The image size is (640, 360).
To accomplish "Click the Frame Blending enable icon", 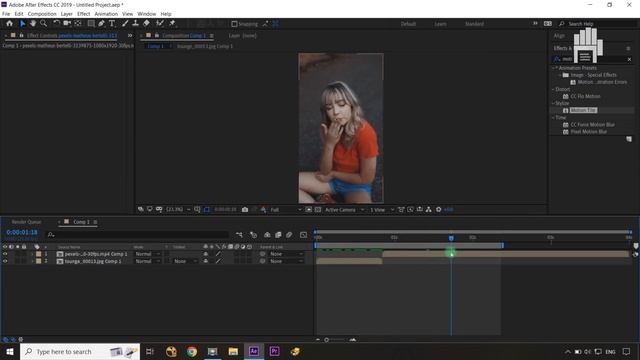I will point(278,235).
